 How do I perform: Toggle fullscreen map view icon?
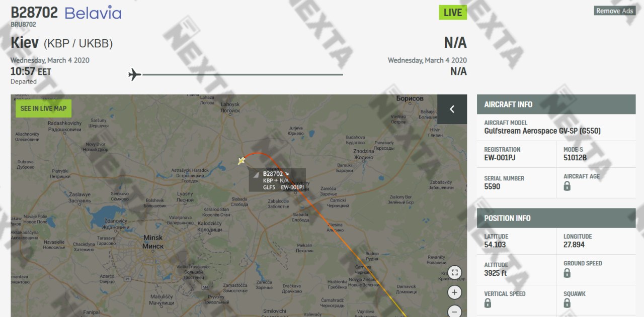pyautogui.click(x=454, y=273)
